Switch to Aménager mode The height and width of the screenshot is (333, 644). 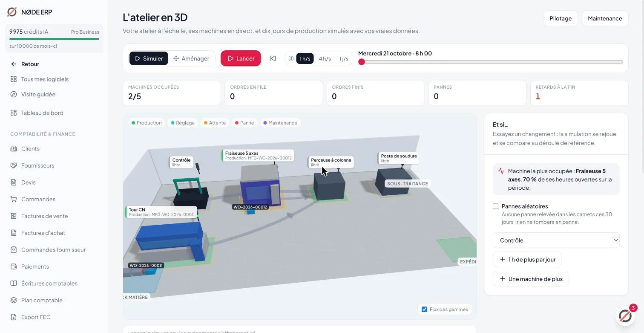(191, 58)
